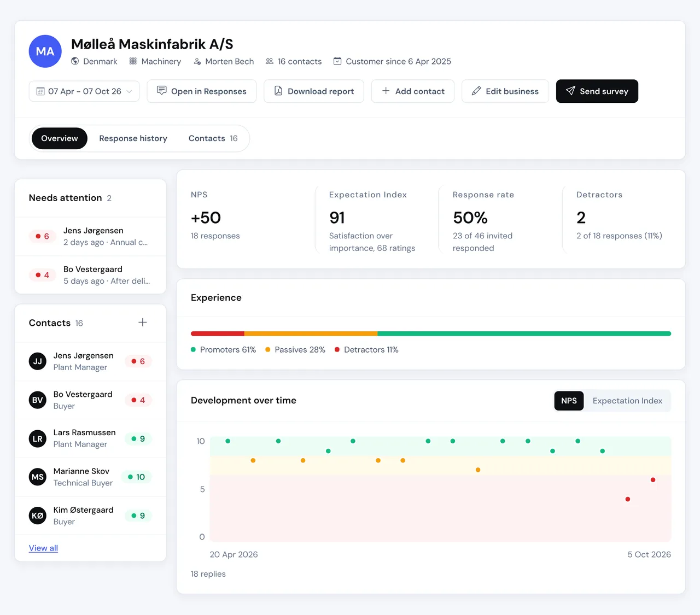Click green promoters segment of Experience bar
700x615 pixels.
524,333
